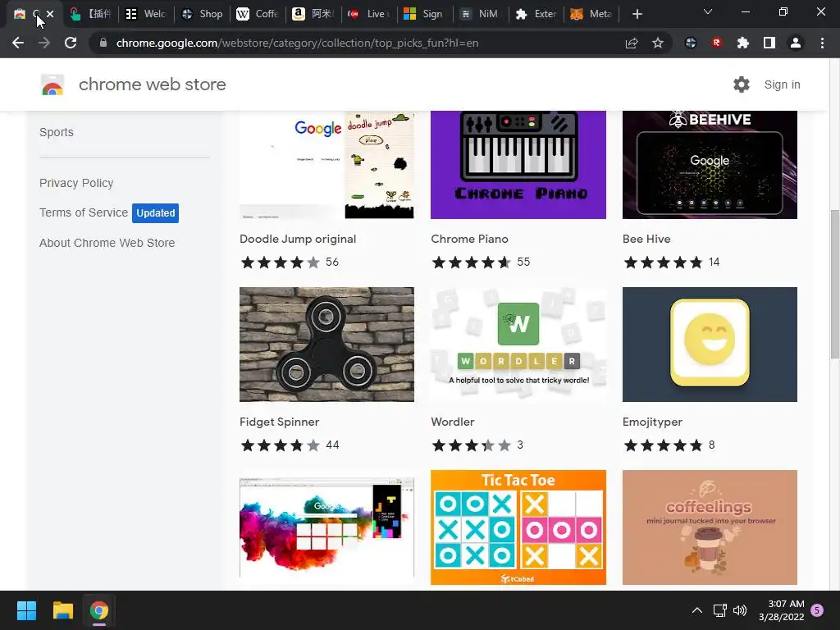Click Sign in link
The image size is (840, 630).
(782, 84)
